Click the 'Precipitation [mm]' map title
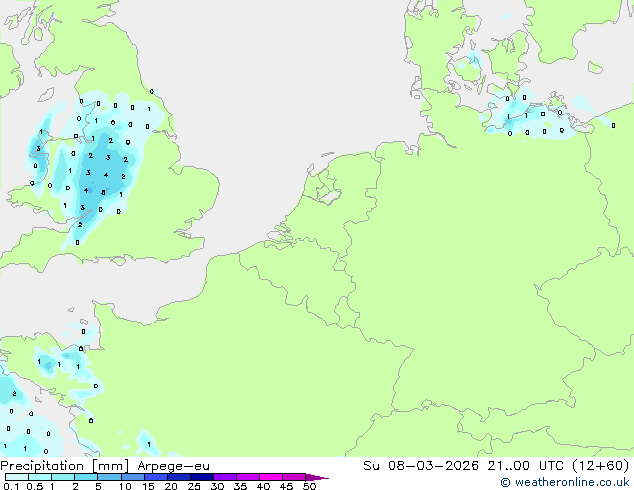Viewport: 634px width, 490px height. (65, 466)
